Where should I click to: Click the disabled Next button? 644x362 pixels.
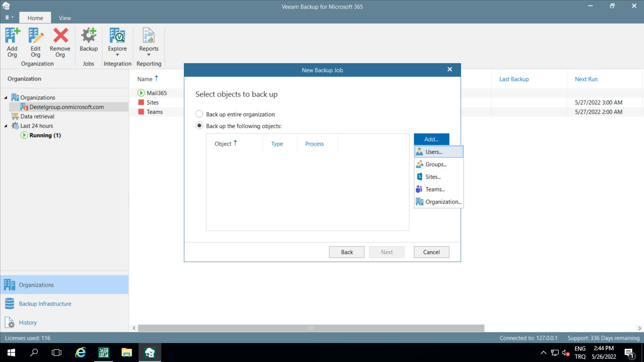click(x=387, y=252)
